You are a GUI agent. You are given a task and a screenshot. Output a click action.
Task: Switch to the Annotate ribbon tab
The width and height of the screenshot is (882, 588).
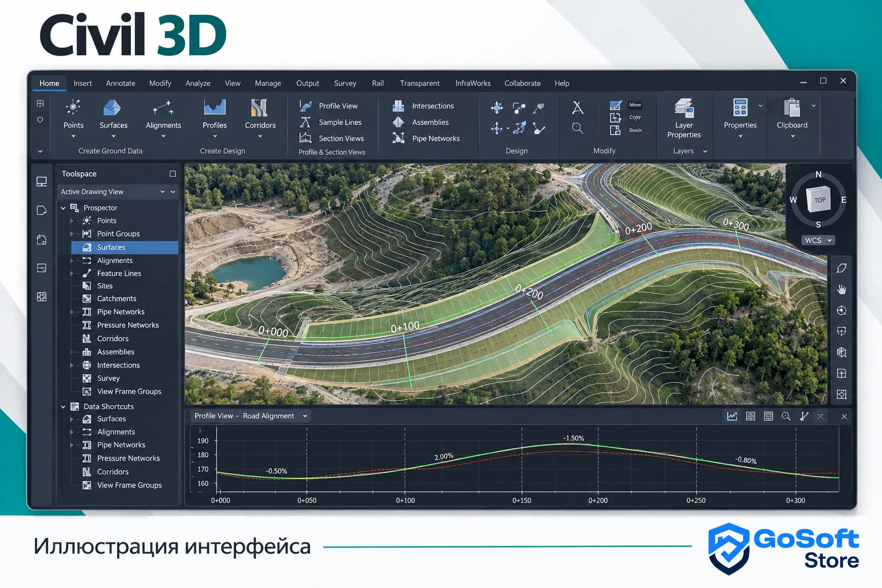click(121, 83)
